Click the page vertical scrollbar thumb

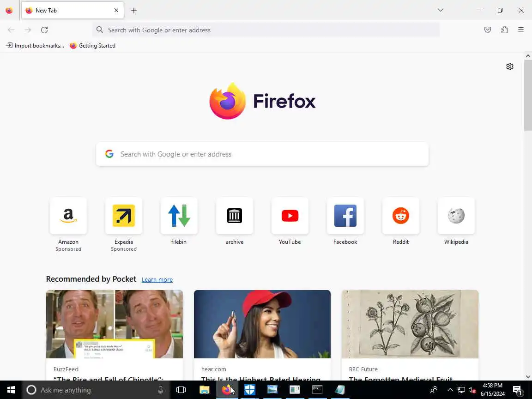527,96
